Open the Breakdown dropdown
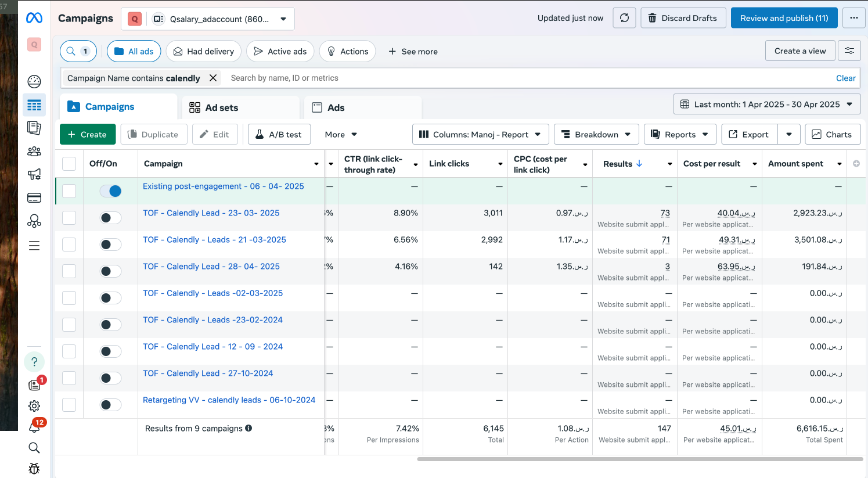 [x=596, y=135]
